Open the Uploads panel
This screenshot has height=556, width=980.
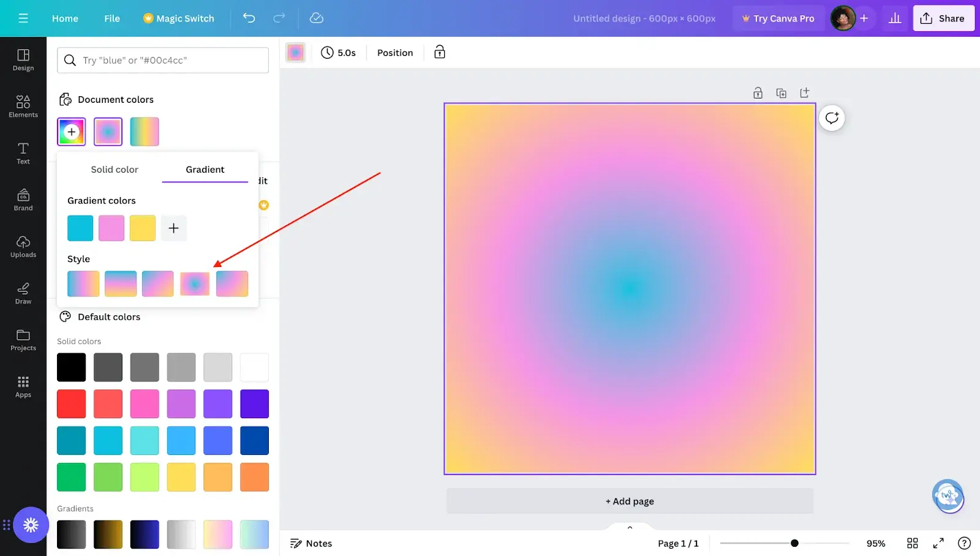(23, 247)
